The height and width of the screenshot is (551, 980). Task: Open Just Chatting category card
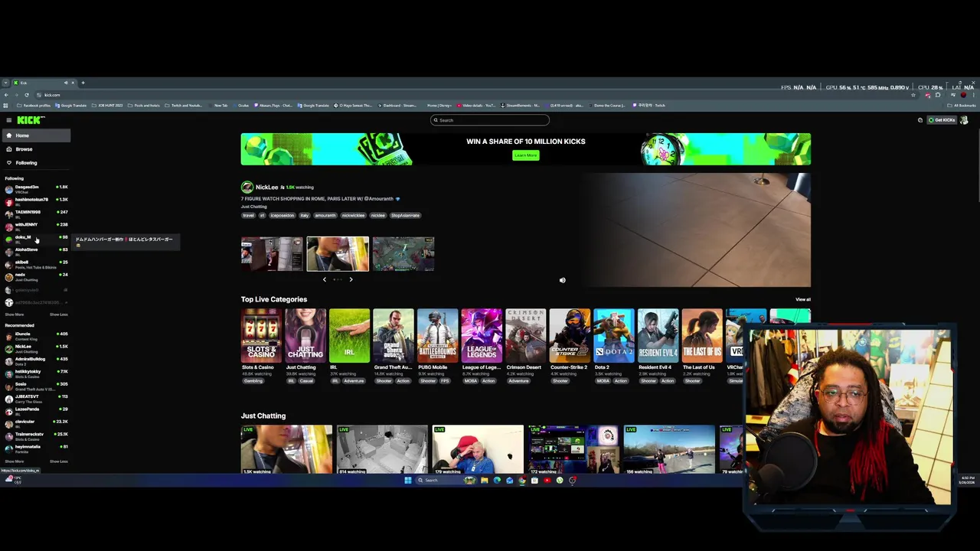click(305, 335)
